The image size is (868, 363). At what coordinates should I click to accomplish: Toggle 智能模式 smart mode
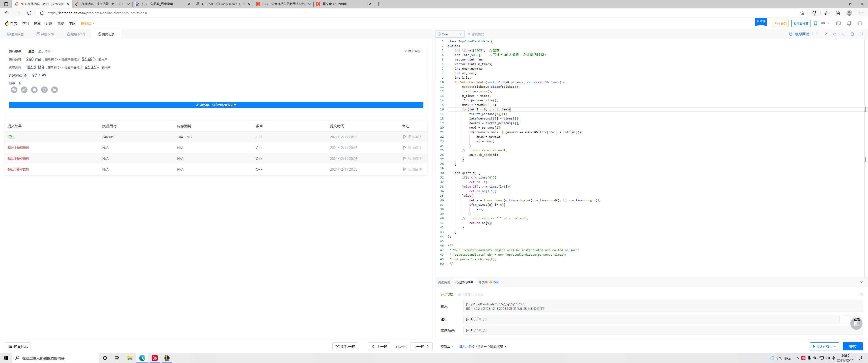(476, 34)
